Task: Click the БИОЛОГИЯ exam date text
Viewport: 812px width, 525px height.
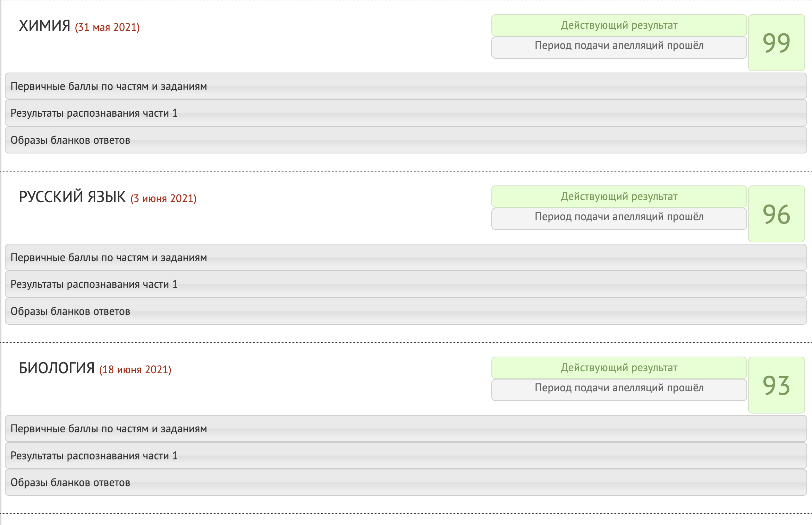Action: click(135, 370)
